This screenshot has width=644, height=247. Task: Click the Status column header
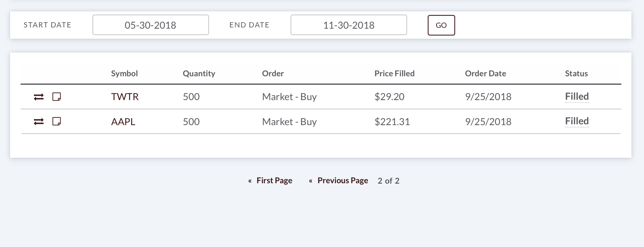point(576,73)
